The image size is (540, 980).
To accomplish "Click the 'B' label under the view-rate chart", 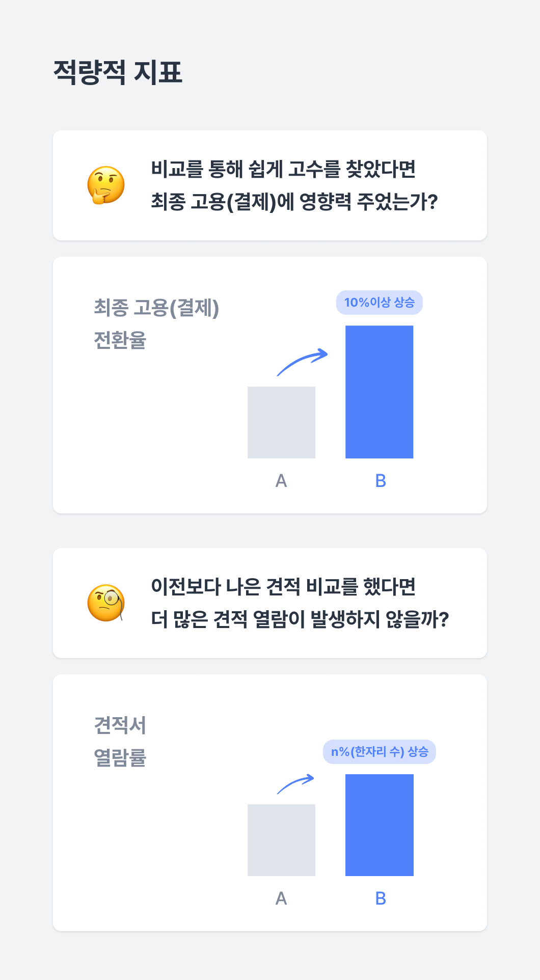I will 381,899.
